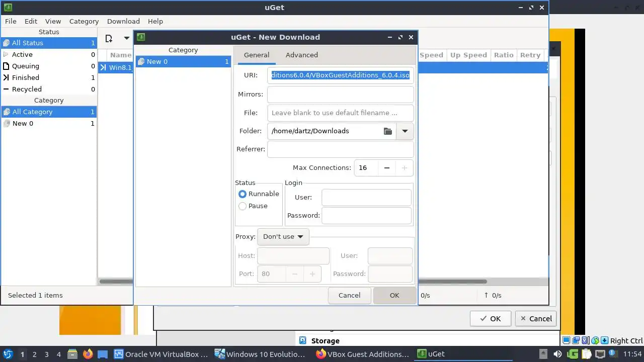
Task: Click the Max Connections value field
Action: (366, 168)
